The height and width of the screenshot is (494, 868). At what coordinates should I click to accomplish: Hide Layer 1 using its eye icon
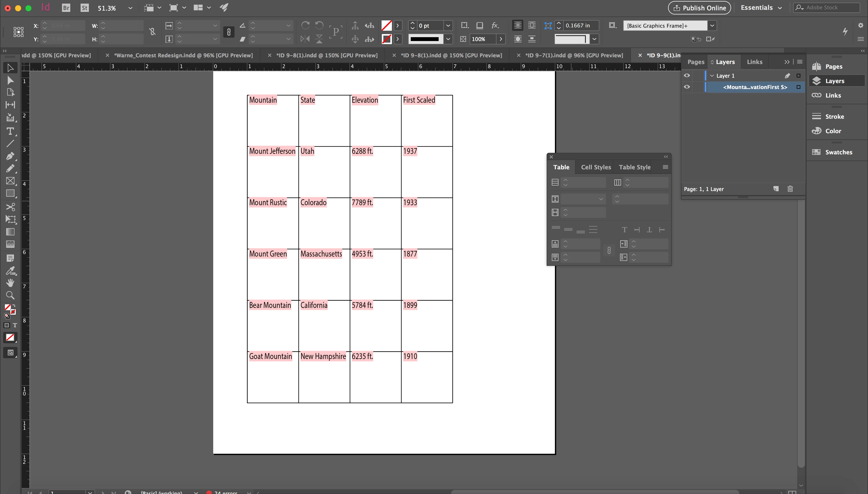(x=687, y=76)
